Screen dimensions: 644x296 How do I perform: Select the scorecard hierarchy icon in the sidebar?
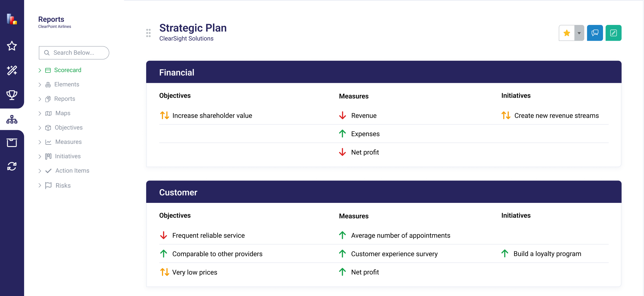pos(12,119)
